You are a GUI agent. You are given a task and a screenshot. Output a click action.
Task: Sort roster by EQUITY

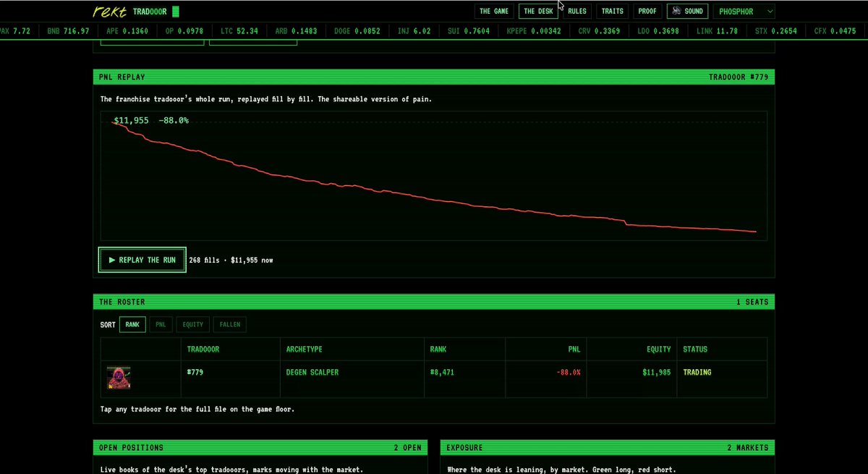193,325
